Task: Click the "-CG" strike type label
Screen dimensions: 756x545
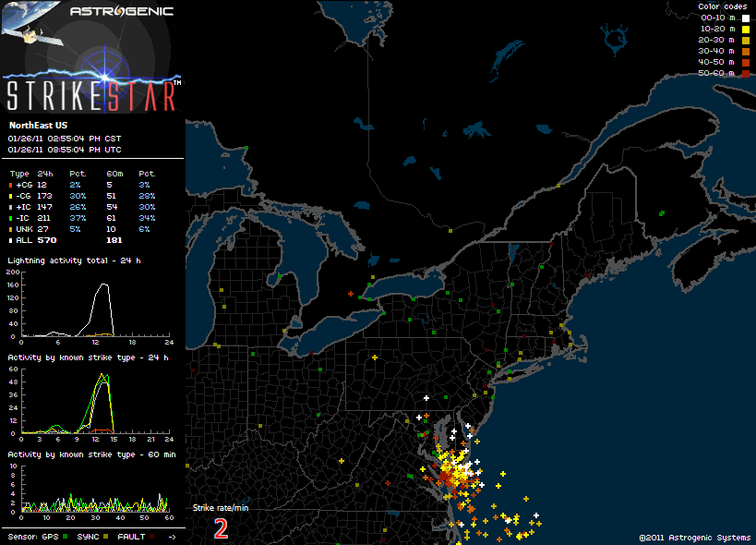Action: pos(24,196)
